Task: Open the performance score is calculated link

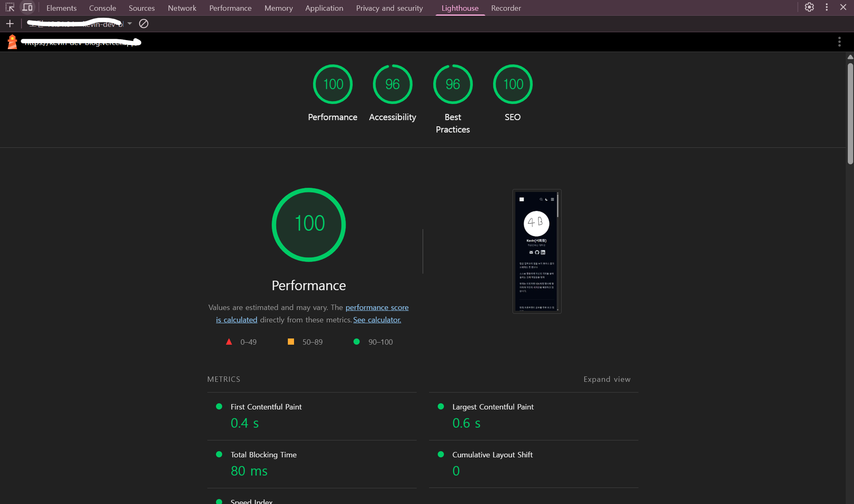Action: point(377,308)
